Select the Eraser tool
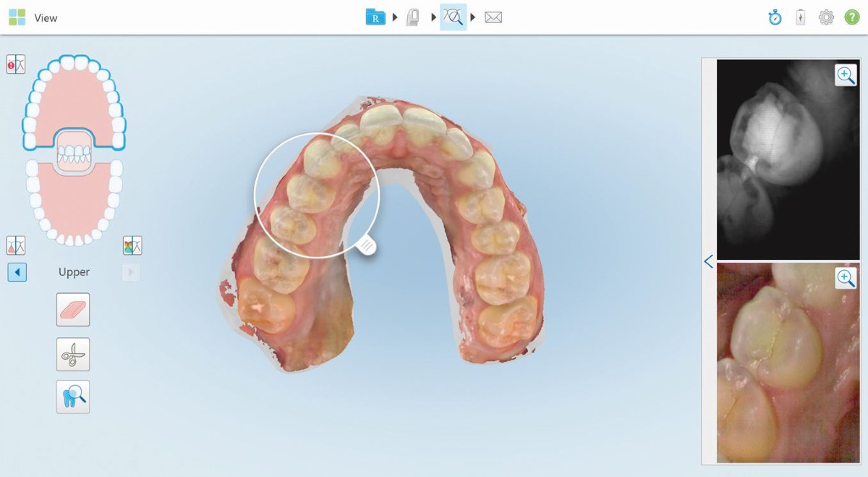 tap(73, 309)
